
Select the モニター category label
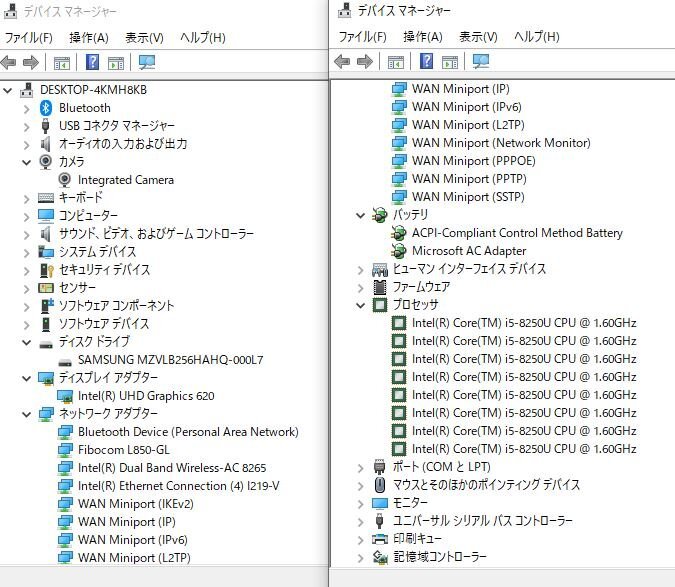(x=410, y=503)
